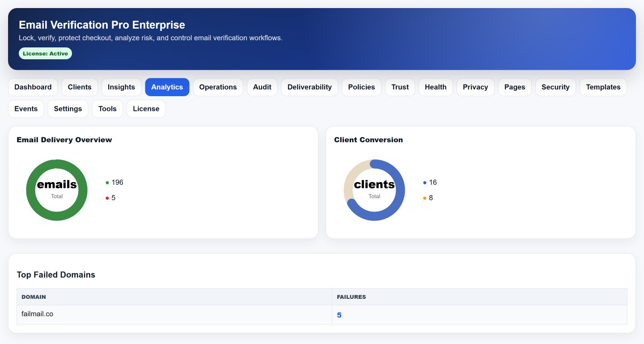Click the 196 delivered emails value

click(118, 183)
